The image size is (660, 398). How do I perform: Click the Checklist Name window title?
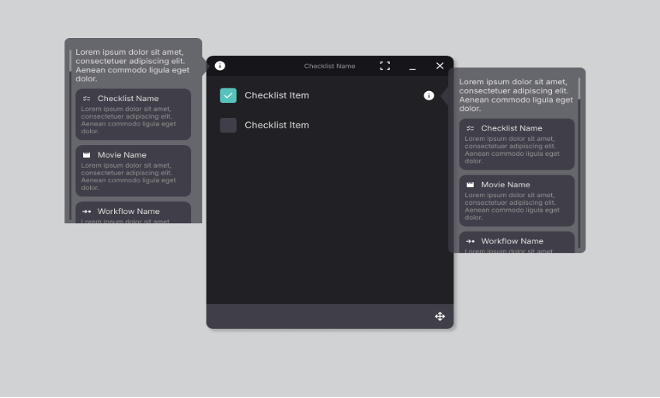(330, 66)
